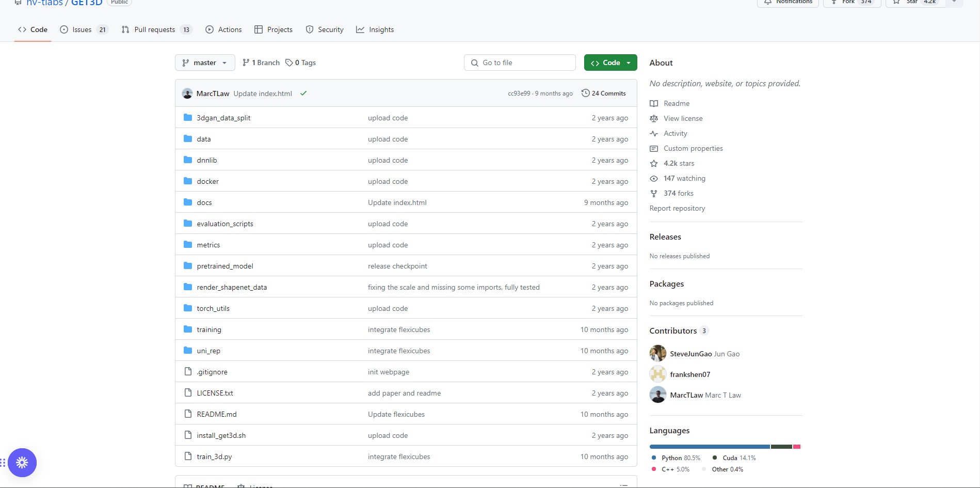Open the master branch dropdown
980x488 pixels.
point(205,62)
